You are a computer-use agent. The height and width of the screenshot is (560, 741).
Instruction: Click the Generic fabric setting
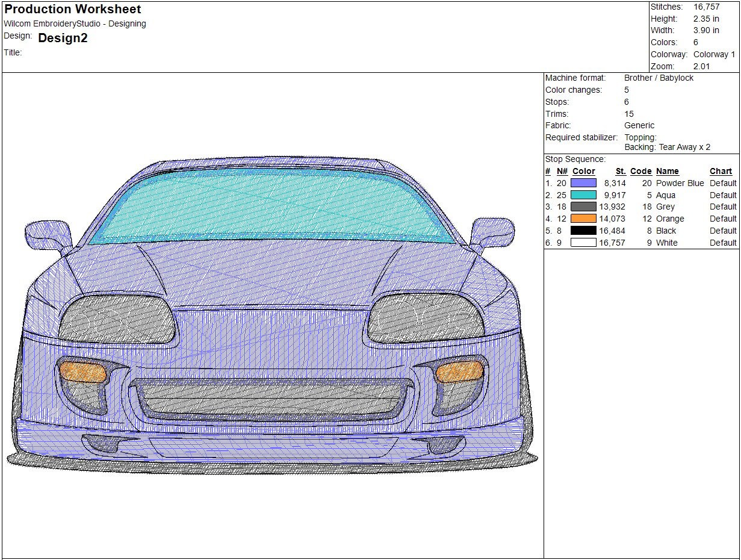tap(640, 125)
